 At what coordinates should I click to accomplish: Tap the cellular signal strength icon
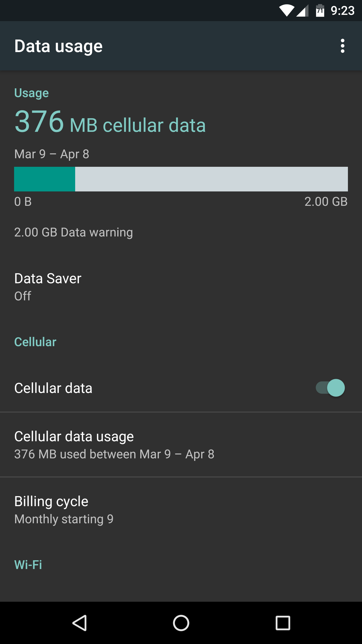tap(302, 11)
